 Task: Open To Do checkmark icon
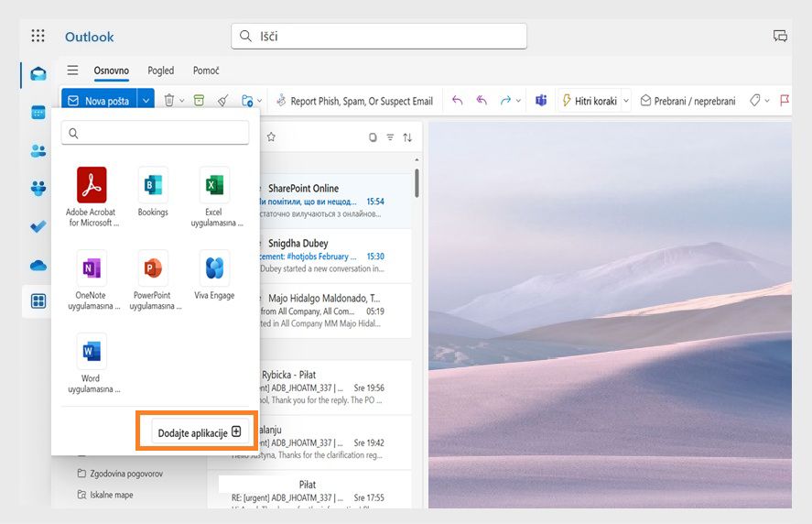click(38, 226)
